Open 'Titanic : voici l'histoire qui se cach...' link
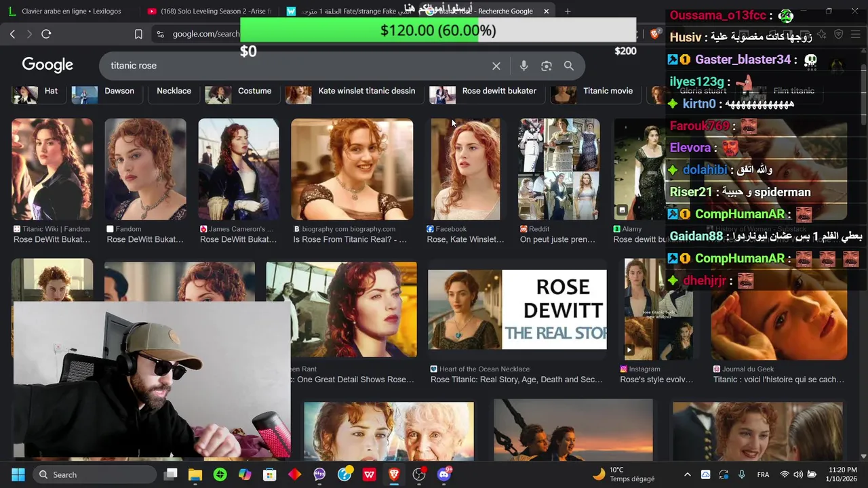Screen dimensions: 868x488 coord(778,380)
